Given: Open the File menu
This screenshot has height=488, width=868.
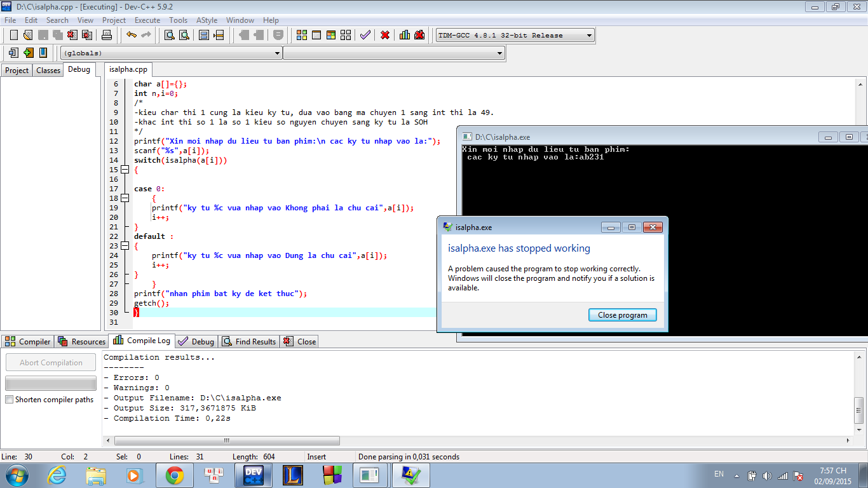Looking at the screenshot, I should pyautogui.click(x=10, y=20).
